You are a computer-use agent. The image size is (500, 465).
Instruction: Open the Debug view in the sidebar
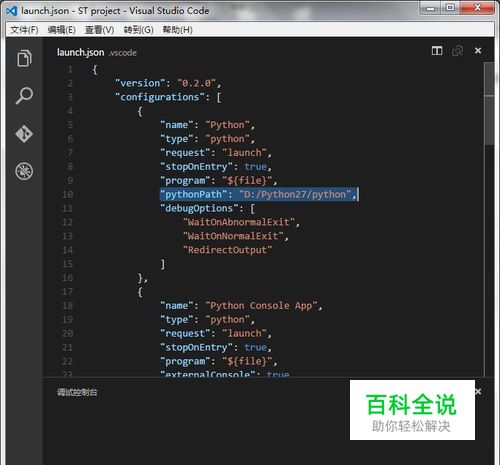[x=24, y=171]
